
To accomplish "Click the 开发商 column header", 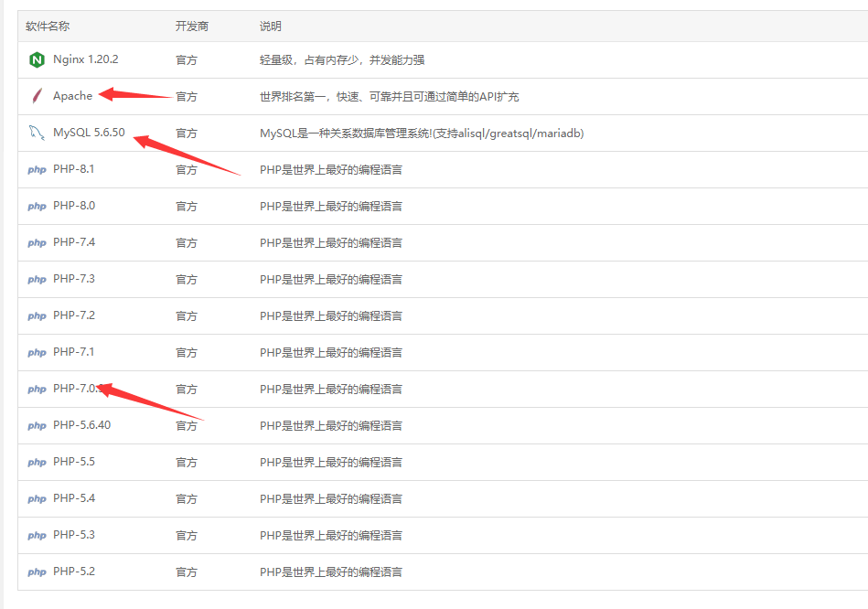I will point(192,27).
